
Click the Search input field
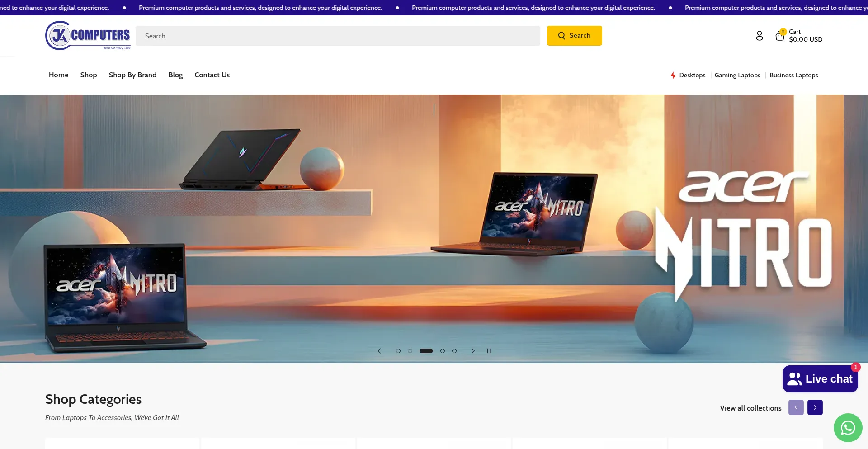338,36
